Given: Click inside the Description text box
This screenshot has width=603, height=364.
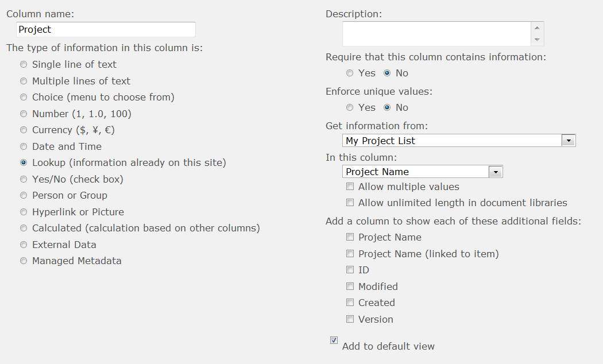Looking at the screenshot, I should click(436, 34).
